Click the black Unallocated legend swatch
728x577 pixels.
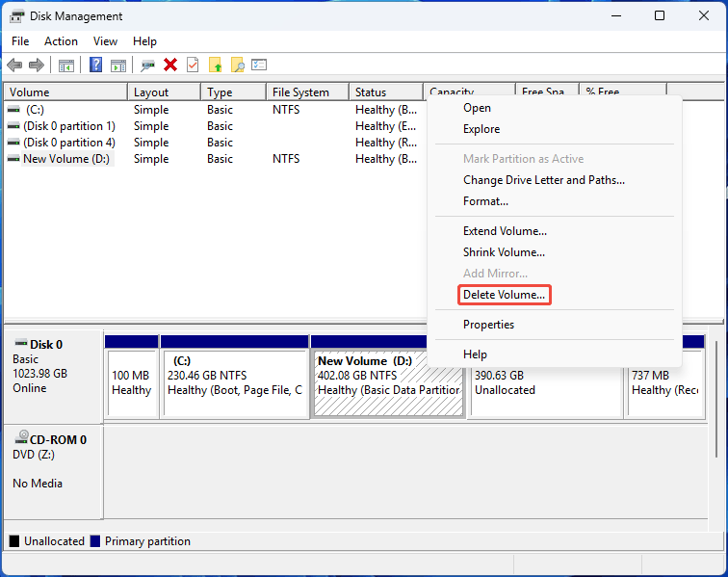[14, 541]
